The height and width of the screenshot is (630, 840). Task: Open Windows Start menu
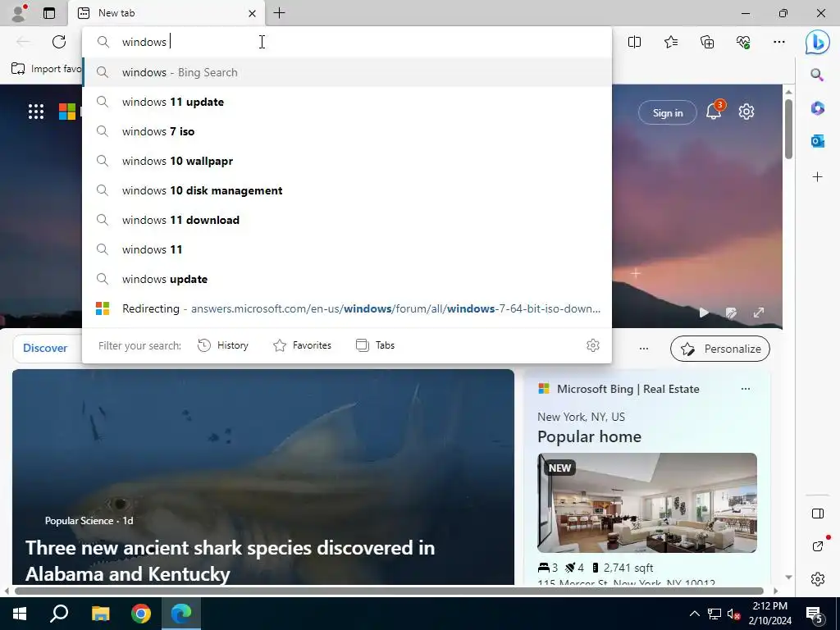[x=20, y=614]
